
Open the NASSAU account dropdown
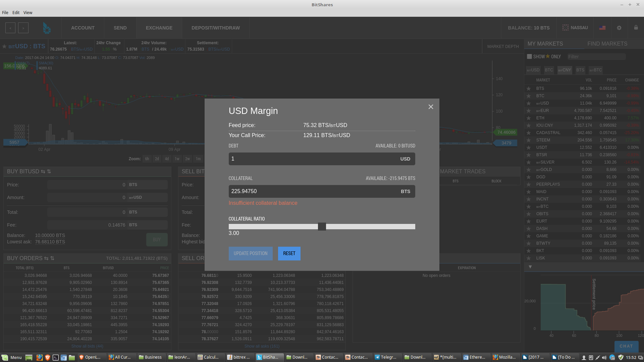[575, 28]
